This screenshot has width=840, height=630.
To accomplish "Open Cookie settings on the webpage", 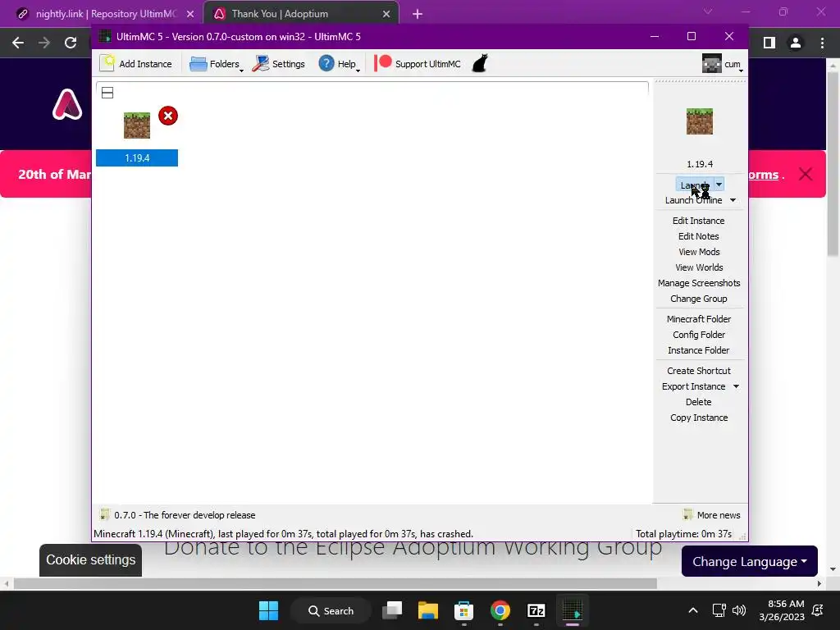I will point(90,559).
